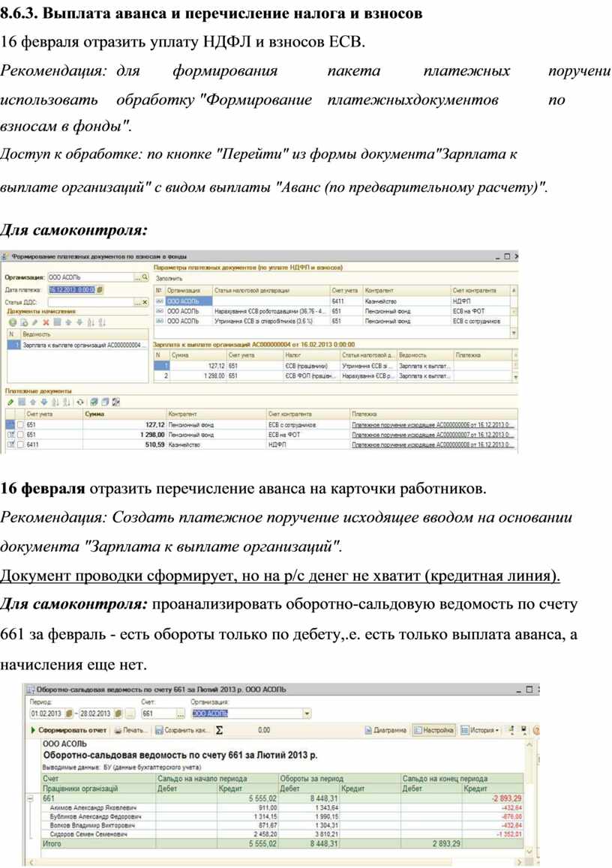612x868 pixels.
Task: Open link Платежное поручение исходящее АС000000007
Action: [433, 435]
